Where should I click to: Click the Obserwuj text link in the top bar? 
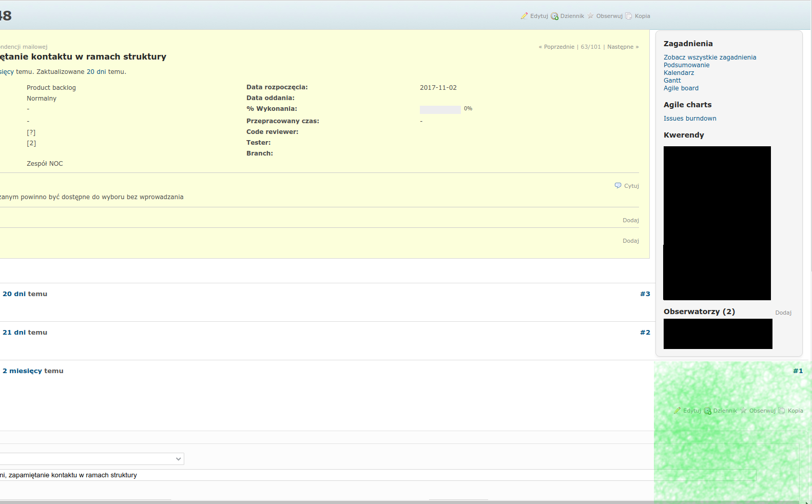point(609,16)
